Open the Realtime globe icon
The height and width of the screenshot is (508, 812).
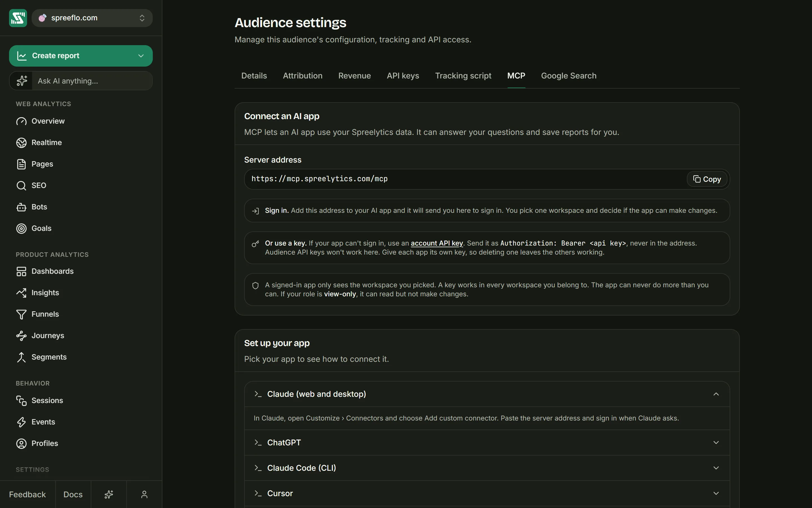tap(21, 143)
